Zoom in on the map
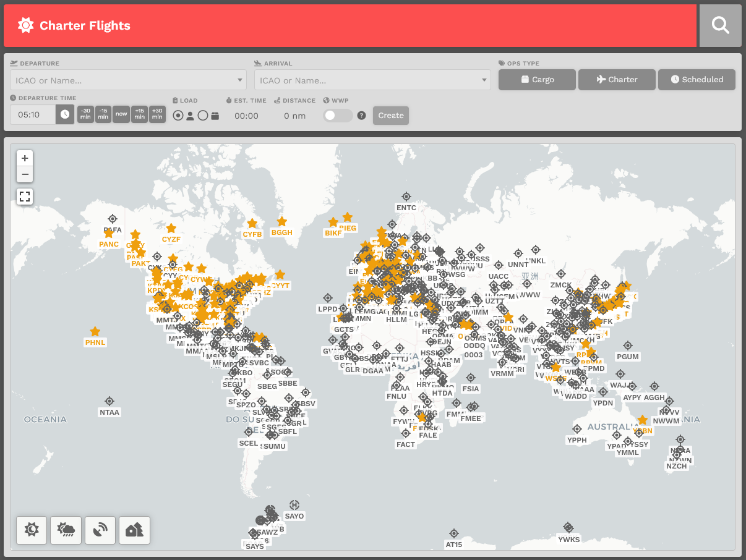The image size is (746, 560). 25,158
